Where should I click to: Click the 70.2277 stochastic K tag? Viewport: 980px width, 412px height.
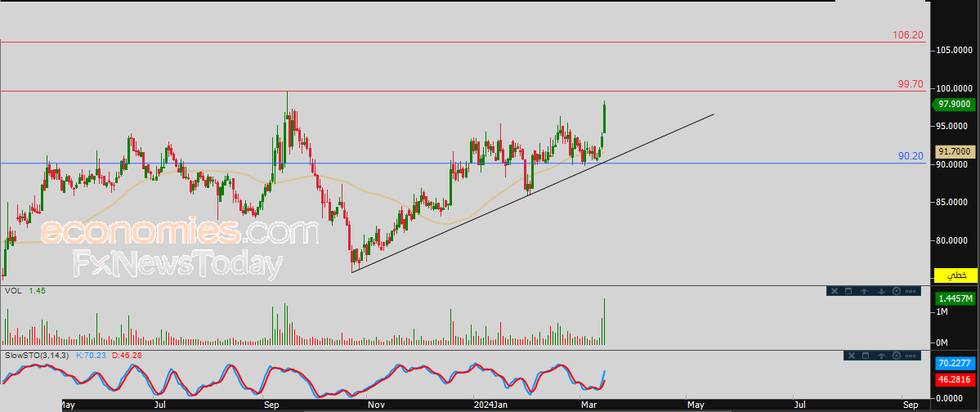tap(955, 363)
